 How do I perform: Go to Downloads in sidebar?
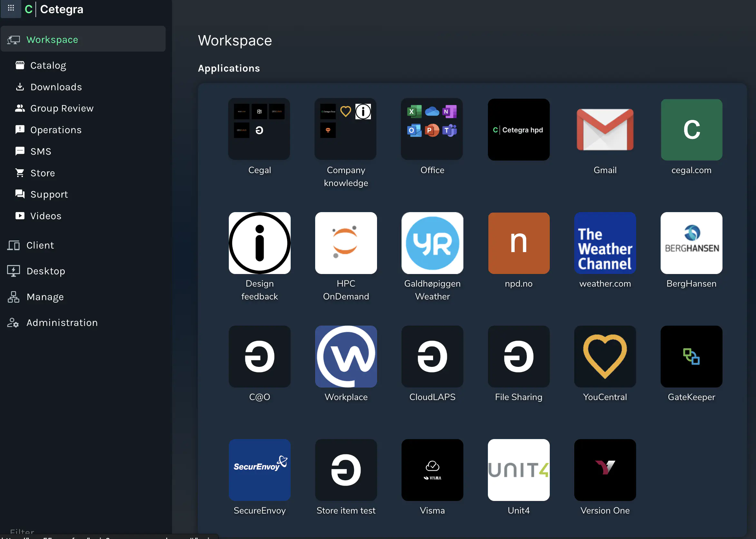click(49, 87)
